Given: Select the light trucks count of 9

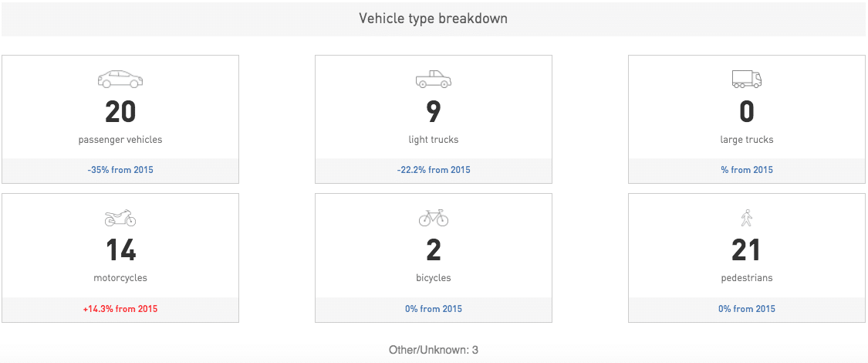Looking at the screenshot, I should click(434, 112).
